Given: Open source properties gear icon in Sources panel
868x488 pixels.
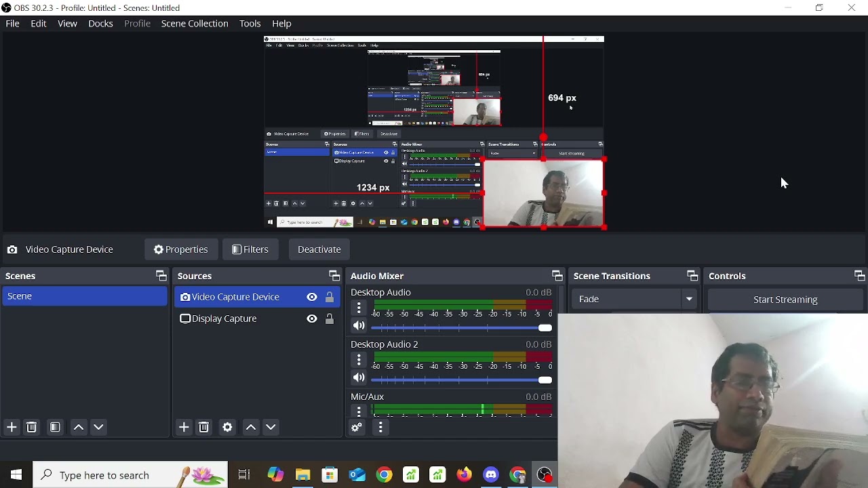Looking at the screenshot, I should (228, 427).
